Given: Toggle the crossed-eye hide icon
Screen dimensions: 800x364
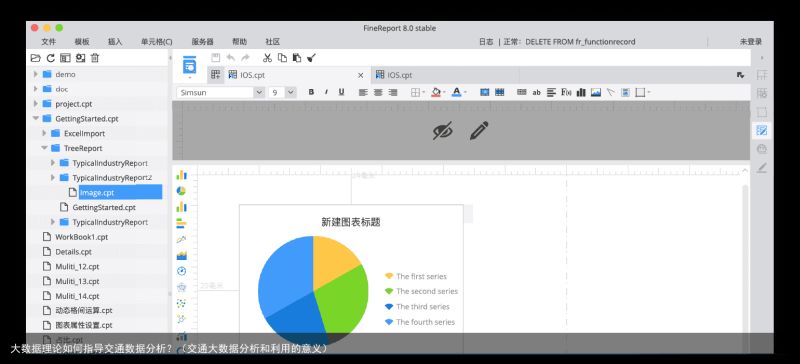Looking at the screenshot, I should click(442, 130).
